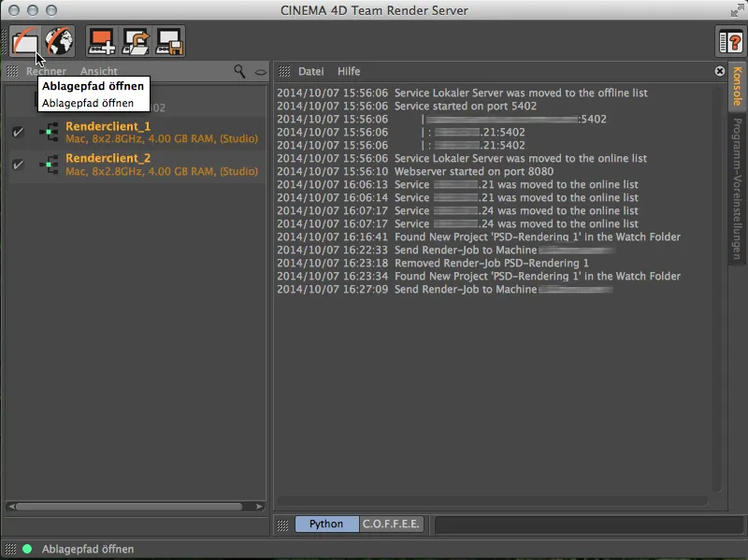This screenshot has width=748, height=560.
Task: Open the web interface globe icon
Action: click(x=56, y=39)
